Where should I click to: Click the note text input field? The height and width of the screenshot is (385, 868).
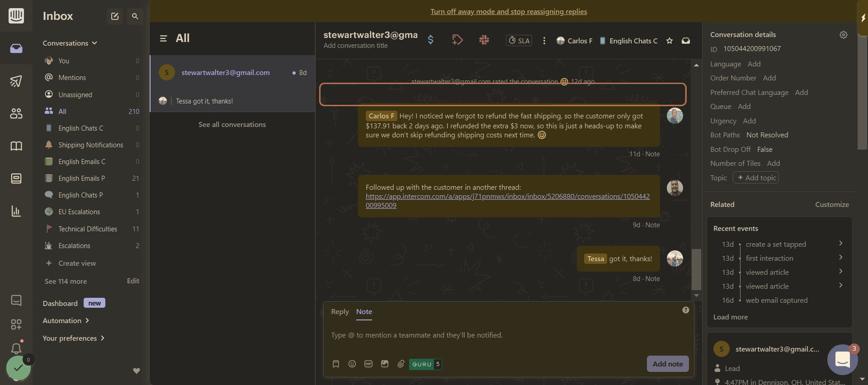point(509,335)
